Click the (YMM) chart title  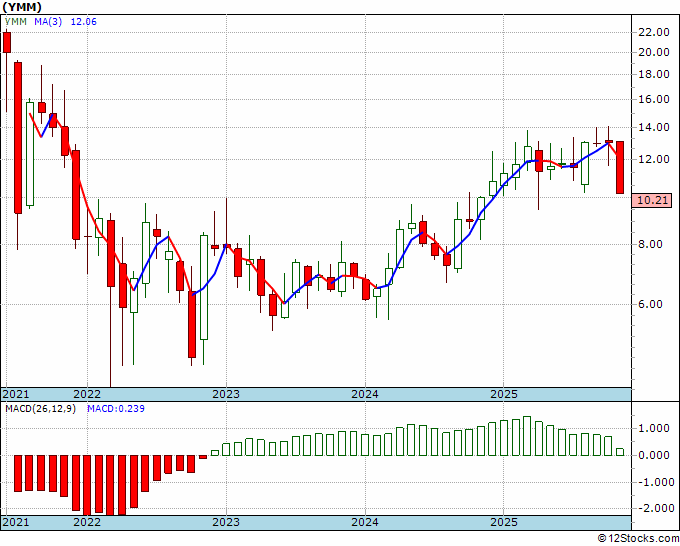(x=22, y=7)
